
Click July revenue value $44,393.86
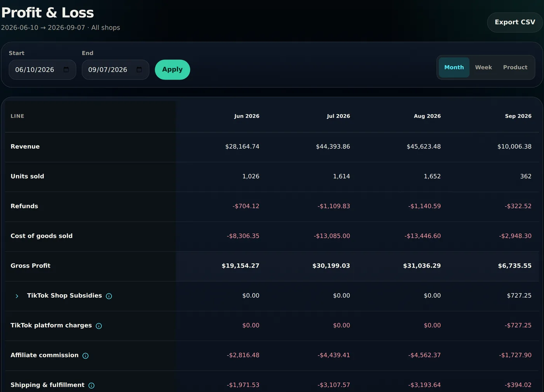coord(333,147)
